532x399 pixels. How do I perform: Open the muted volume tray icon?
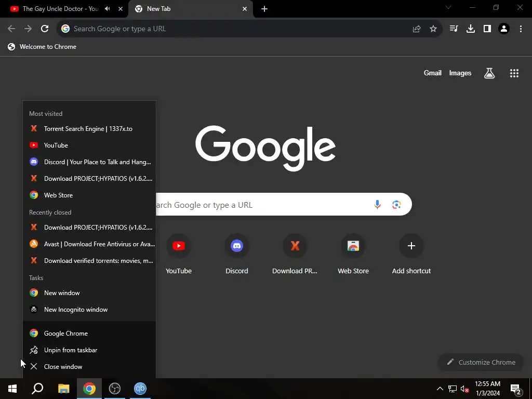click(x=465, y=389)
